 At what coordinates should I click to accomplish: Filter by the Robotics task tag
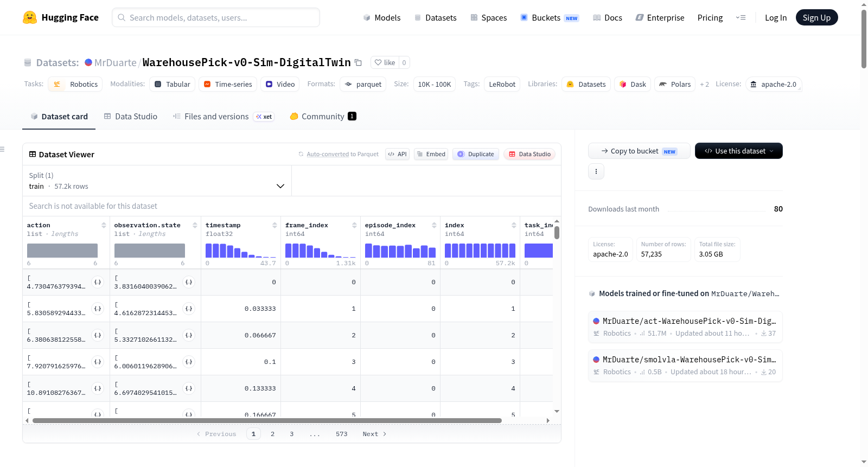click(75, 84)
